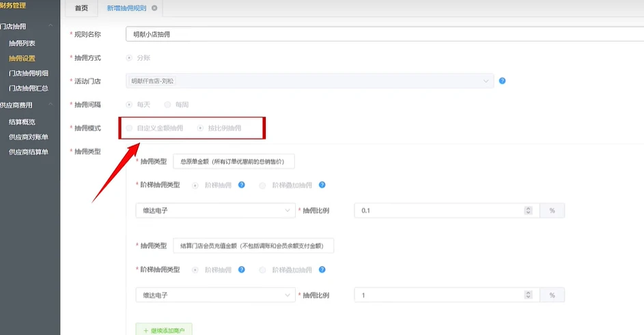
Task: Select the 分账 radio button
Action: pos(129,58)
